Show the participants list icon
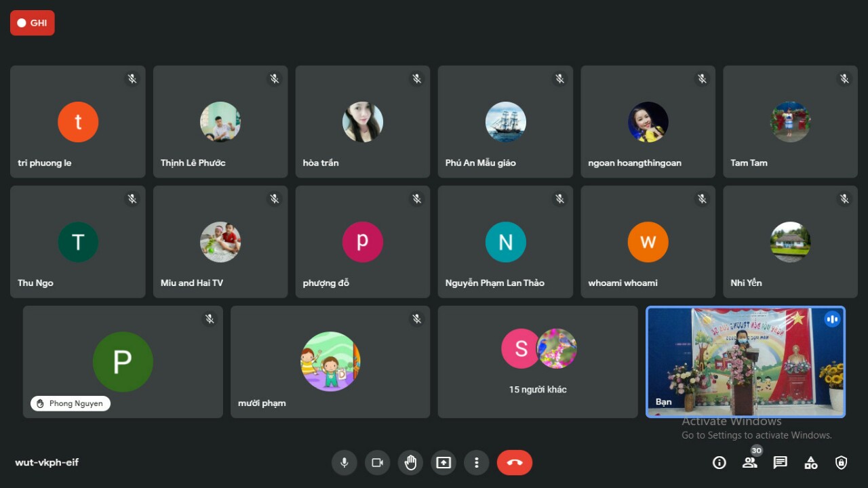Image resolution: width=868 pixels, height=488 pixels. pos(749,462)
